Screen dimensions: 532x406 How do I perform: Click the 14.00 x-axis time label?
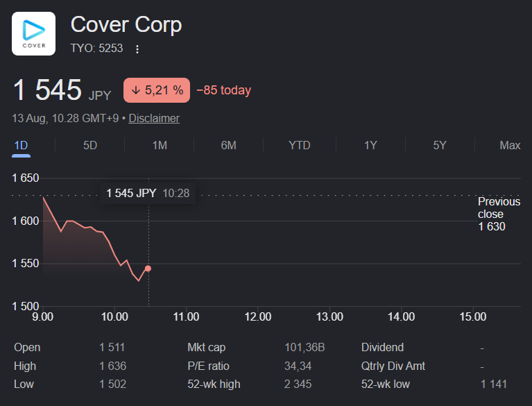(x=402, y=316)
